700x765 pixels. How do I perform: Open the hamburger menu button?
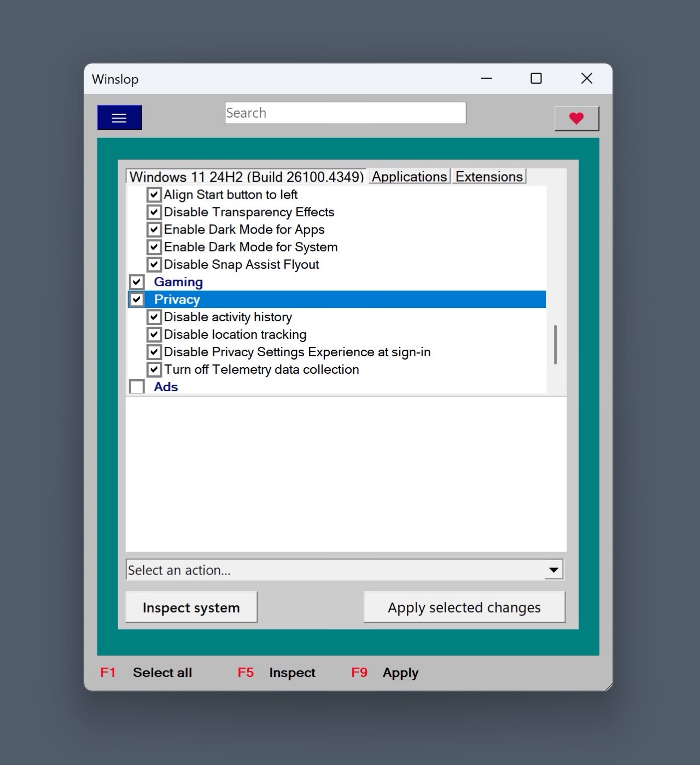pos(119,118)
